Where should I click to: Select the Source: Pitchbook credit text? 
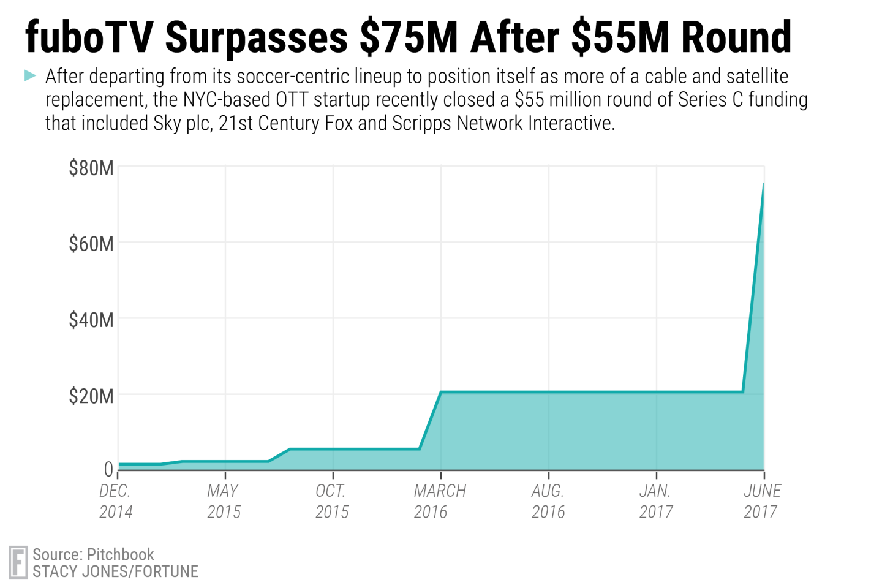93,554
